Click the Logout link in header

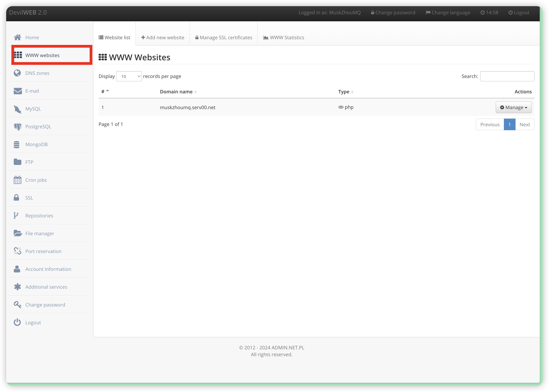click(x=519, y=13)
